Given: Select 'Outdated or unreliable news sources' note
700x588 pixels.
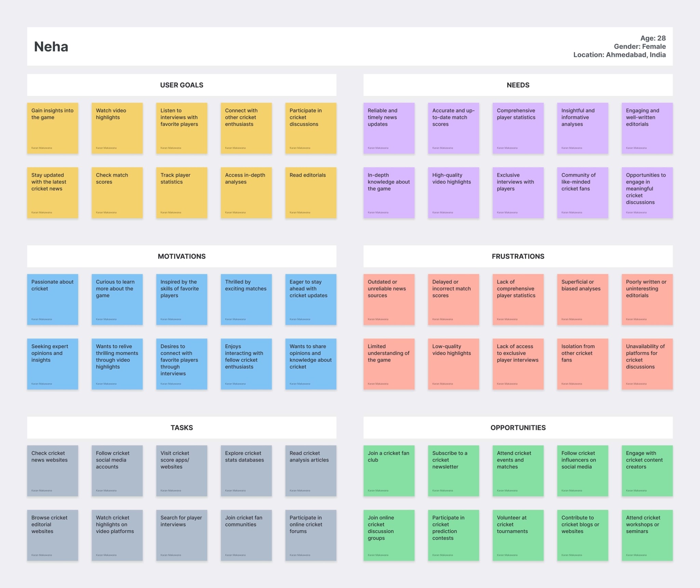Looking at the screenshot, I should (x=389, y=299).
